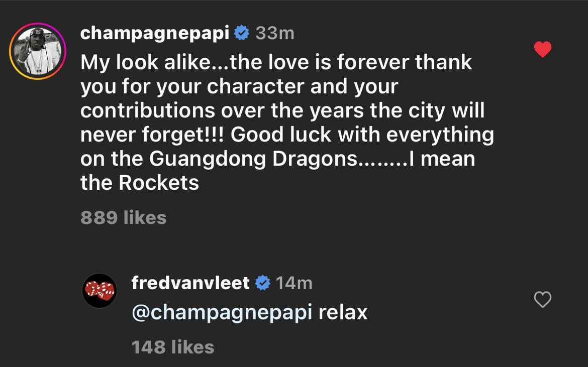
Task: Open the fredvanvleet username profile
Action: point(190,283)
